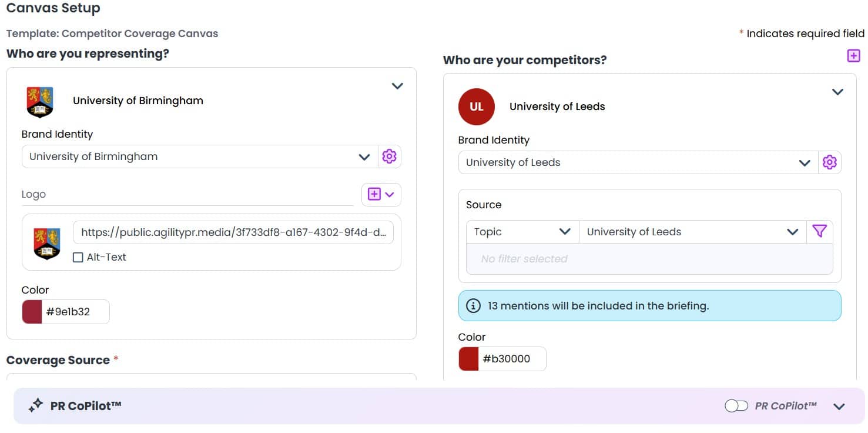Click the logo URL input field
This screenshot has width=868, height=433.
coord(233,232)
